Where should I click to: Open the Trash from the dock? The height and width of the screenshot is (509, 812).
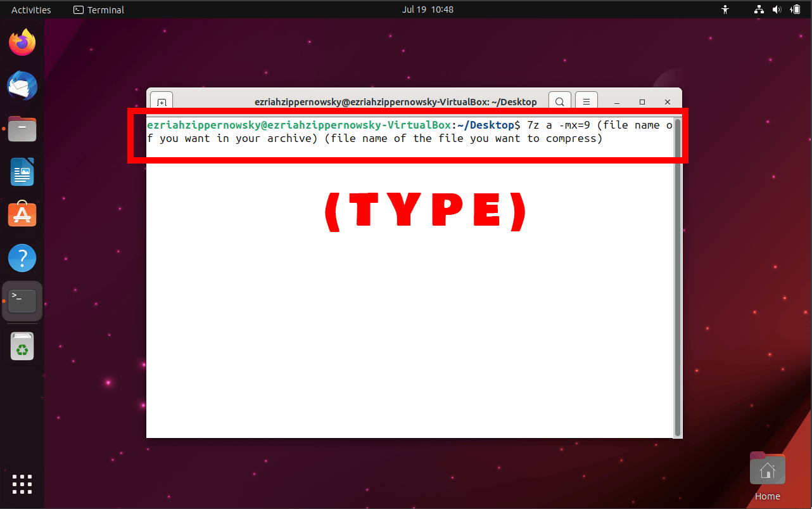click(22, 346)
